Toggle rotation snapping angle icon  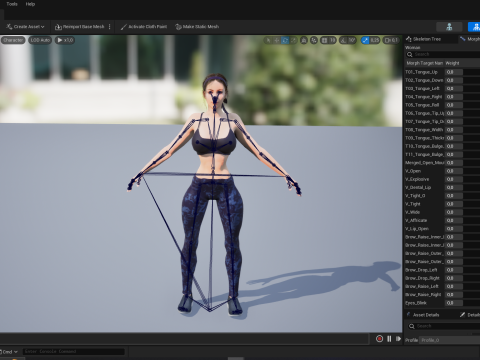tap(343, 40)
